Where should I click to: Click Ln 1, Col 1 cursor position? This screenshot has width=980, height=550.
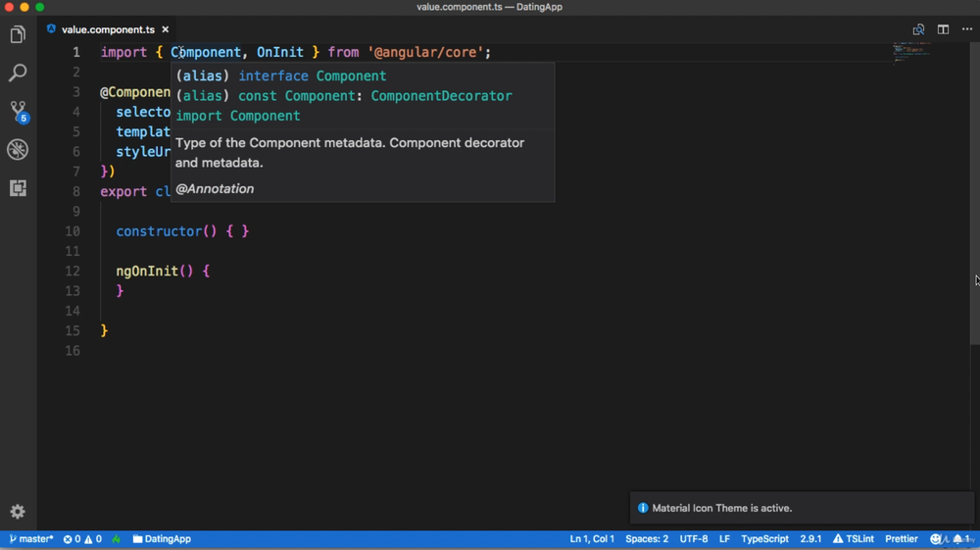592,539
